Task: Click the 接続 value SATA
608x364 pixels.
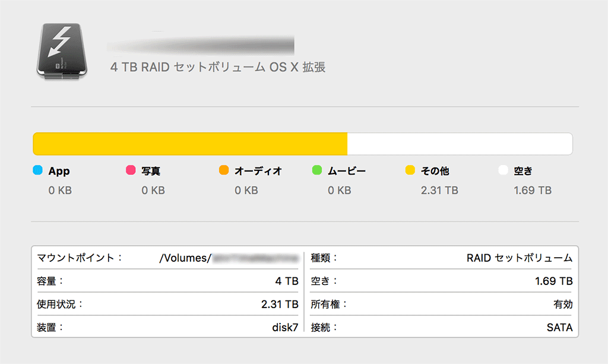Action: tap(559, 327)
